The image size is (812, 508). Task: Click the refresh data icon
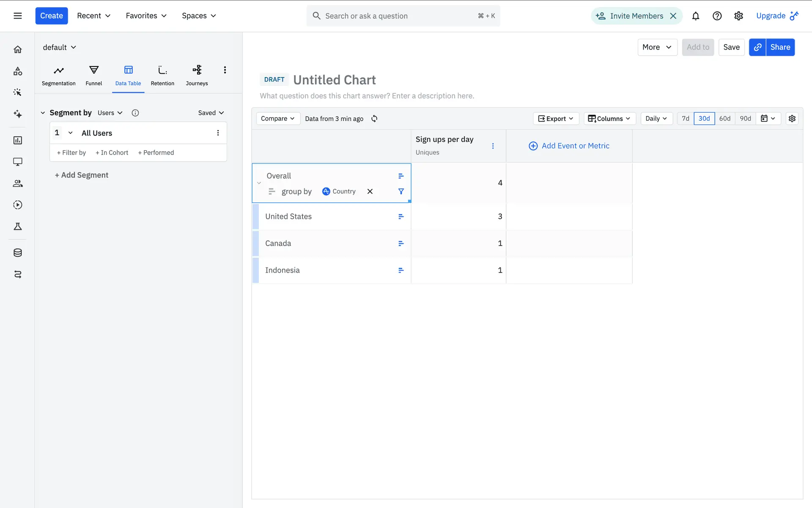click(374, 119)
